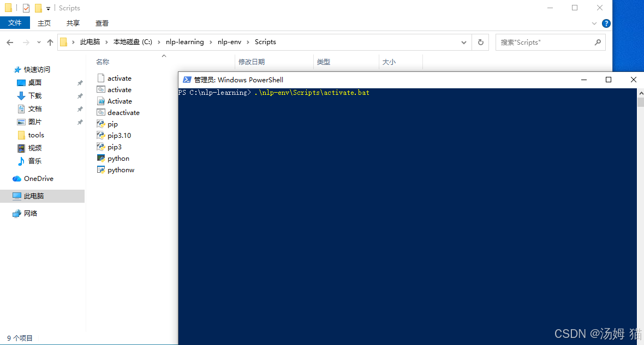Click the Back navigation arrow
Screen dimensions: 644x345
point(10,43)
